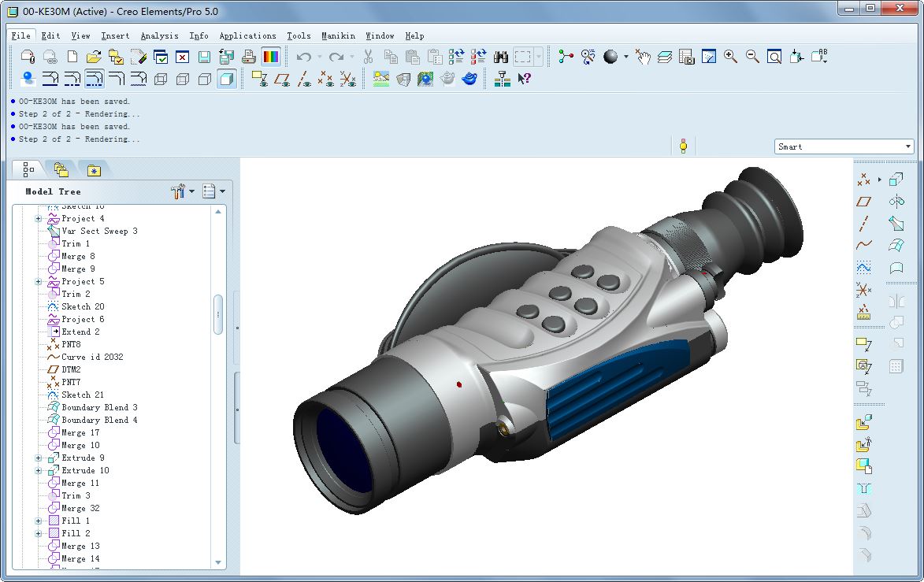Viewport: 924px width, 582px height.
Task: Open the Smart selection filter dropdown
Action: pos(907,146)
